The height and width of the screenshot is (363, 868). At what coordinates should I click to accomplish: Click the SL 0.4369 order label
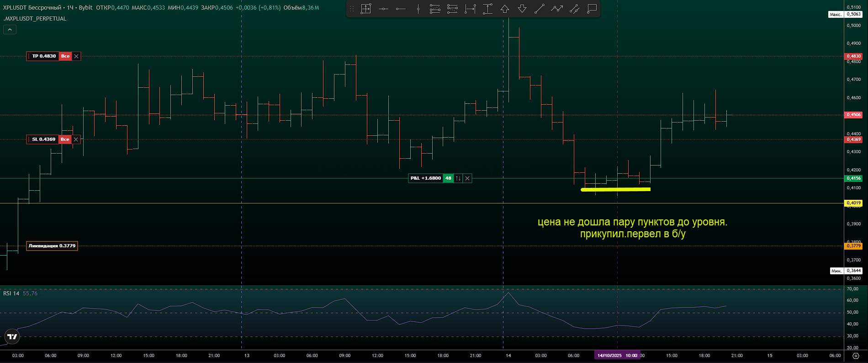coord(43,139)
